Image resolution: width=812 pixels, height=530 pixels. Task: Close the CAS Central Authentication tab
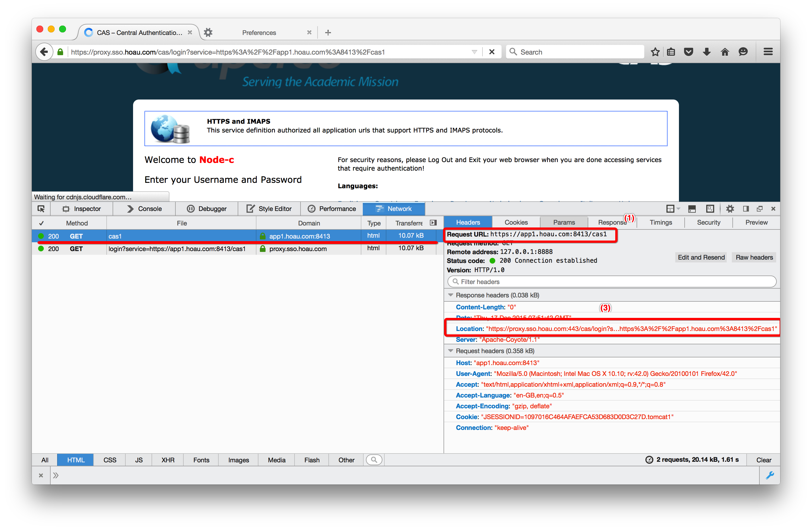[x=190, y=32]
